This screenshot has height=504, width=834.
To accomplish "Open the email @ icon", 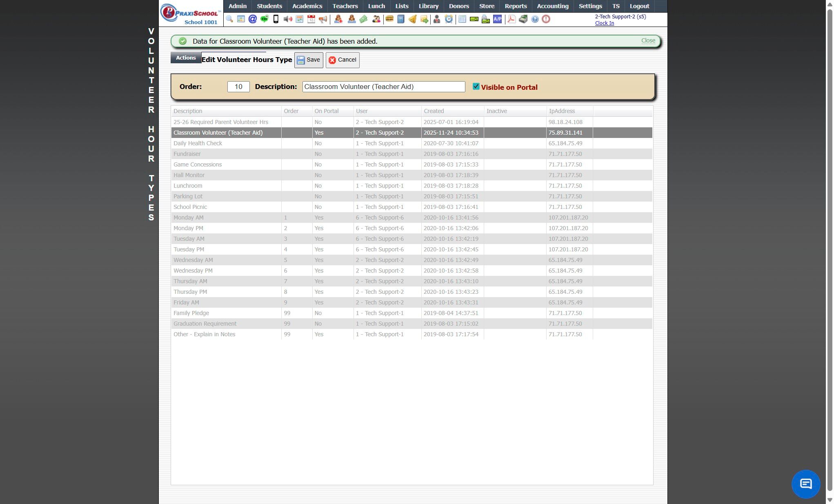I will 253,19.
